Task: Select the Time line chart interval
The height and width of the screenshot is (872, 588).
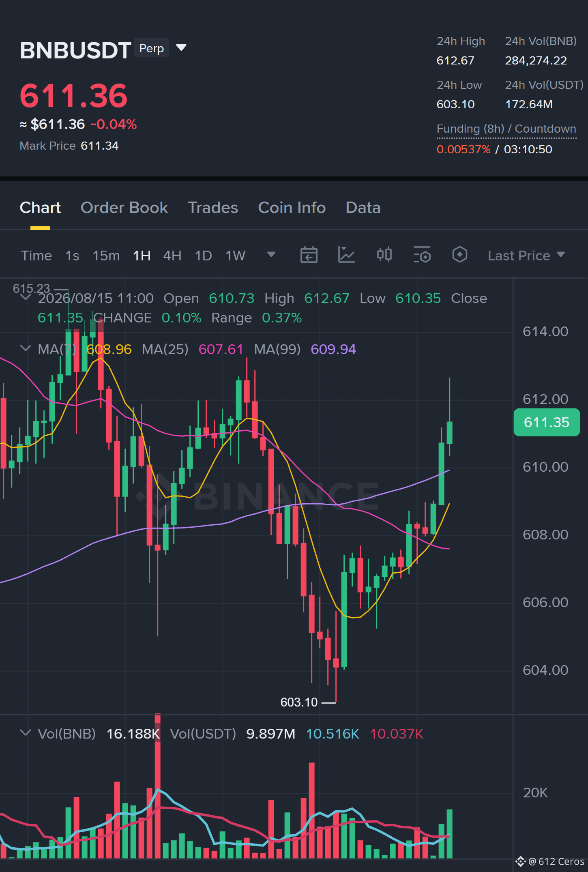Action: coord(36,256)
